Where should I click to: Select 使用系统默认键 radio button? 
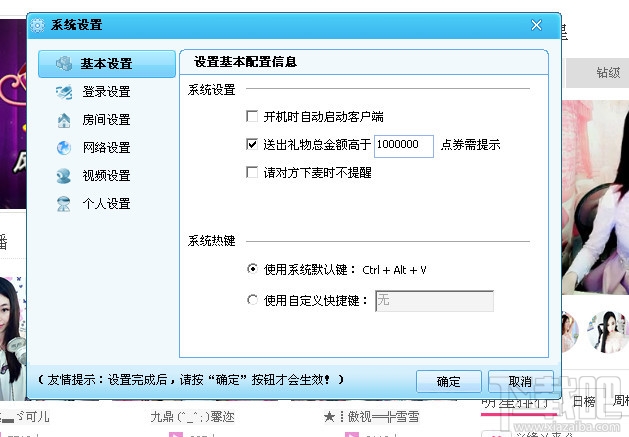252,268
